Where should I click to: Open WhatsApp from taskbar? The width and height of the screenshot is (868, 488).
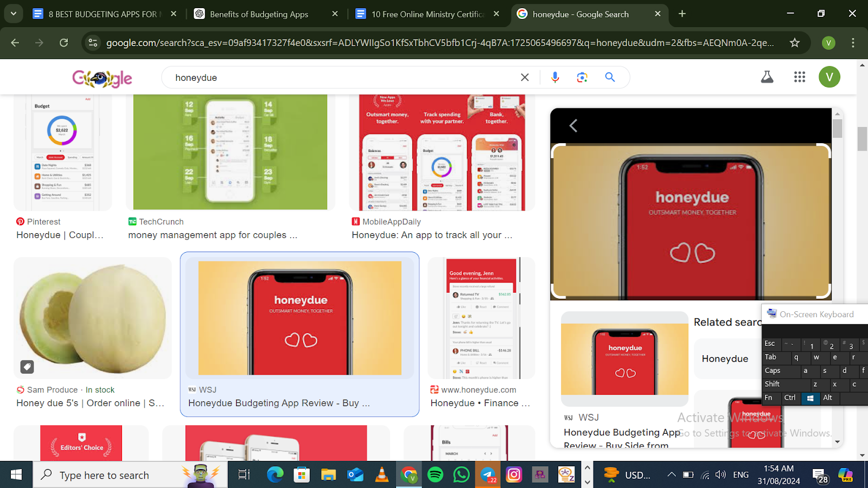click(x=461, y=475)
